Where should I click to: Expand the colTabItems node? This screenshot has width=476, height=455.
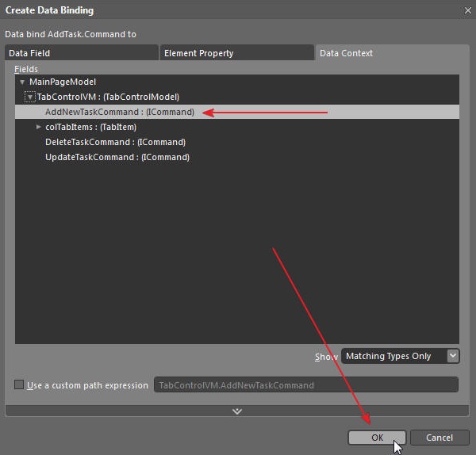(38, 127)
